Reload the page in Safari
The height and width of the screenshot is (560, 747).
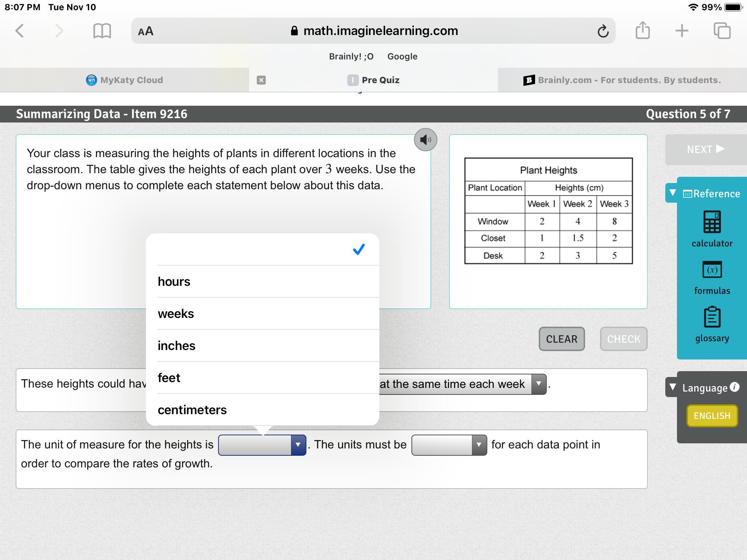point(603,31)
